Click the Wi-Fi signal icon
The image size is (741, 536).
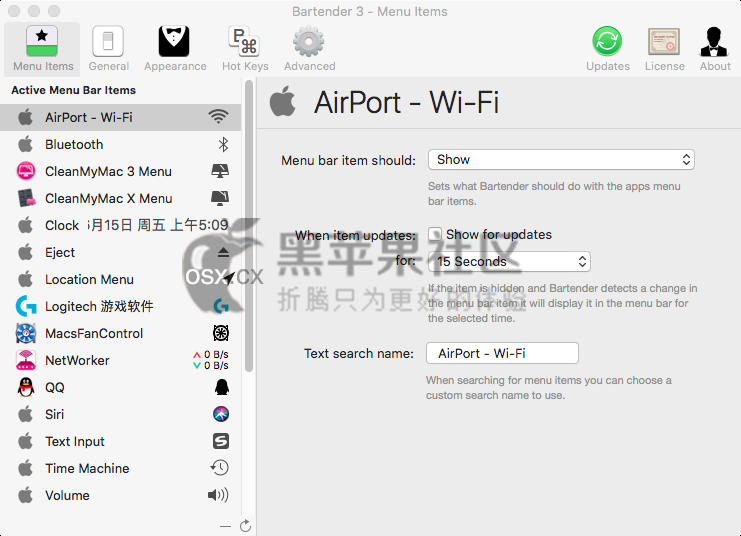tap(218, 116)
